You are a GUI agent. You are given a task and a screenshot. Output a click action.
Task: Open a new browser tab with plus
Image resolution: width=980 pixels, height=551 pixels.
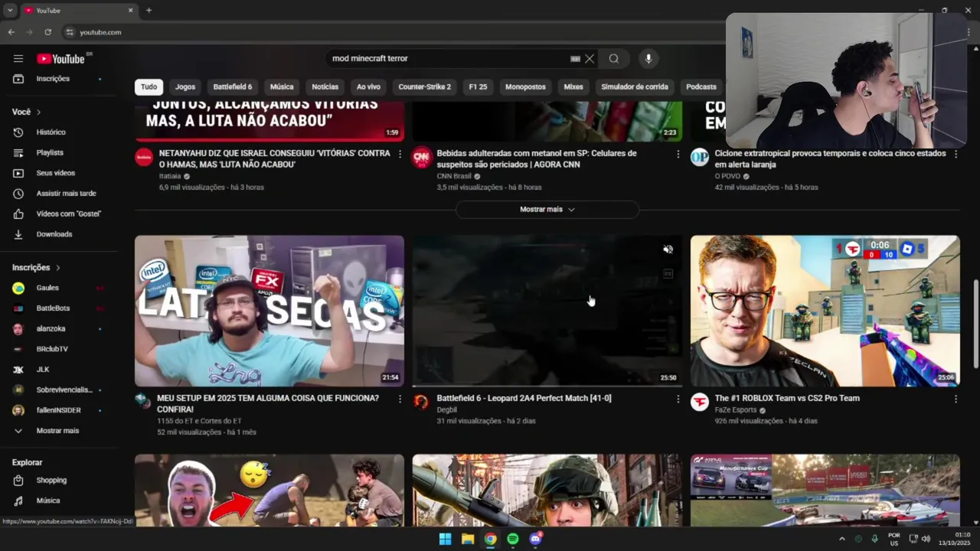click(149, 10)
